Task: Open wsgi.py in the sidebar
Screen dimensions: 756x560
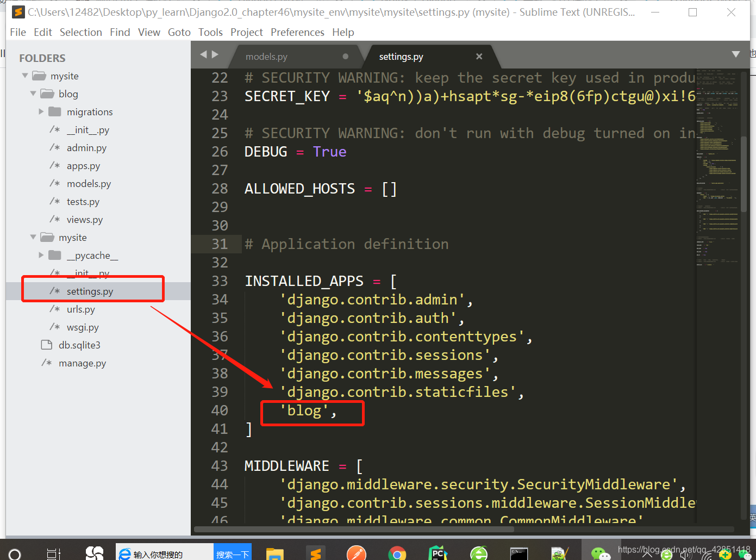Action: (83, 327)
